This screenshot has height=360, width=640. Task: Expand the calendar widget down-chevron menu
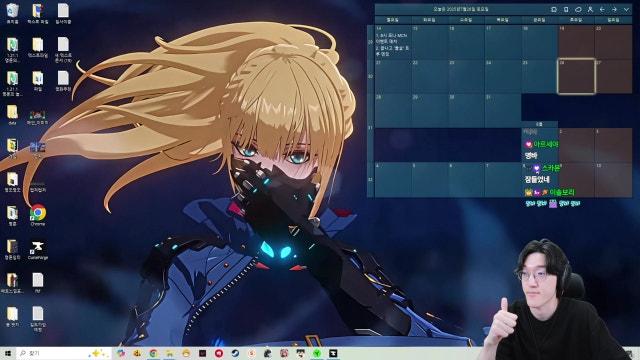click(x=626, y=9)
